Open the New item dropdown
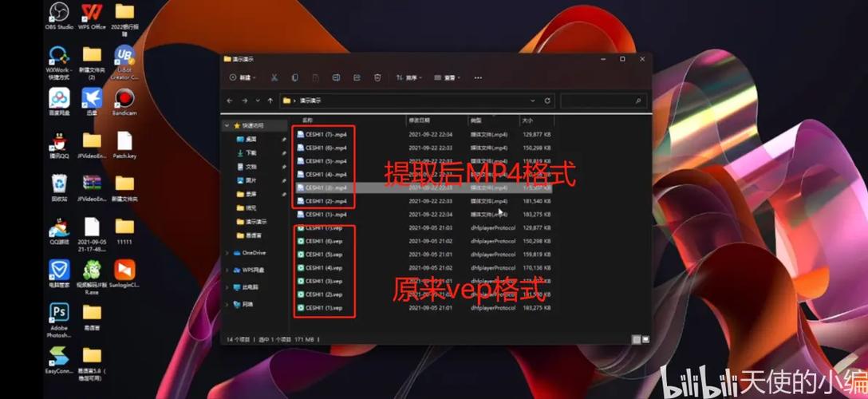The width and height of the screenshot is (868, 399). [243, 78]
